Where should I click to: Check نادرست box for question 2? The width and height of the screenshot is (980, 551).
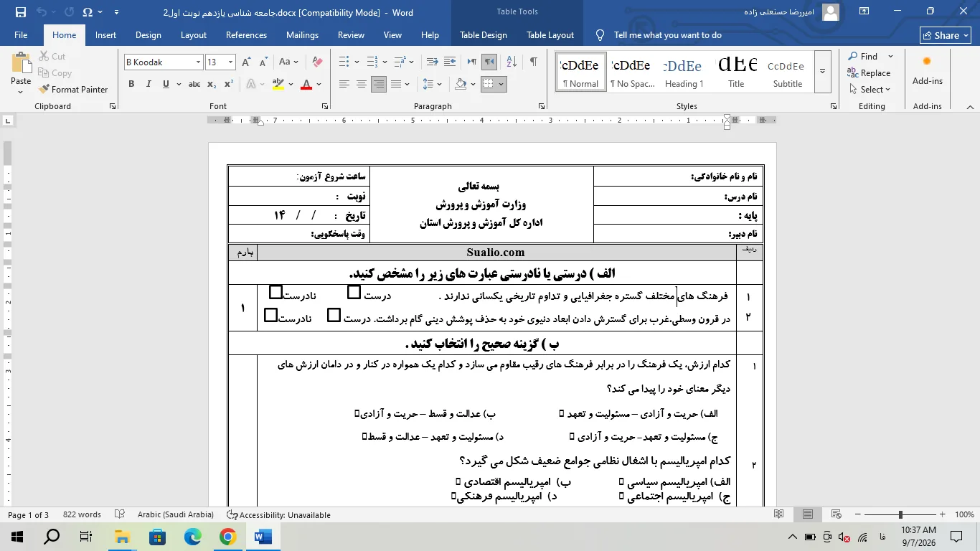tap(270, 315)
